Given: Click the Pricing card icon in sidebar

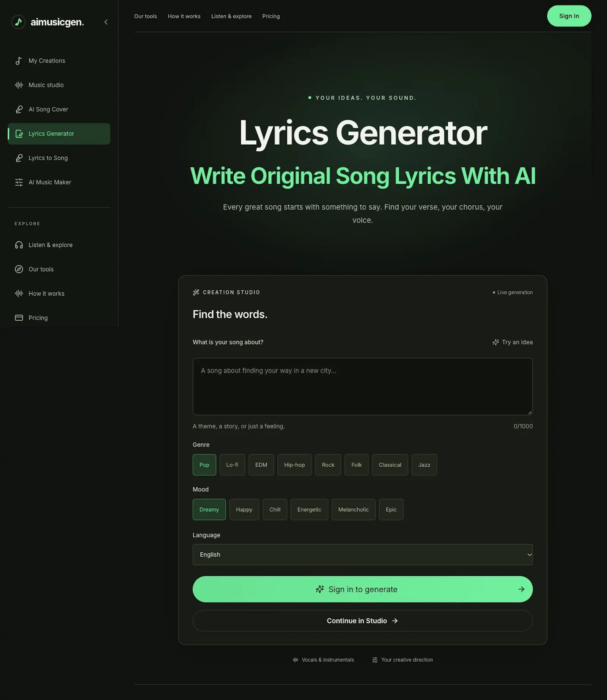Looking at the screenshot, I should coord(19,318).
